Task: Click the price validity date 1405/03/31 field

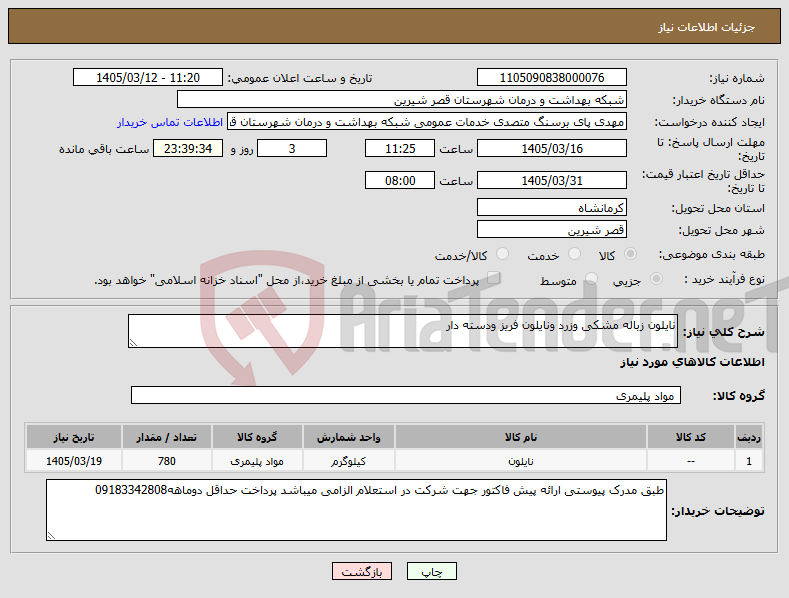Action: tap(551, 180)
